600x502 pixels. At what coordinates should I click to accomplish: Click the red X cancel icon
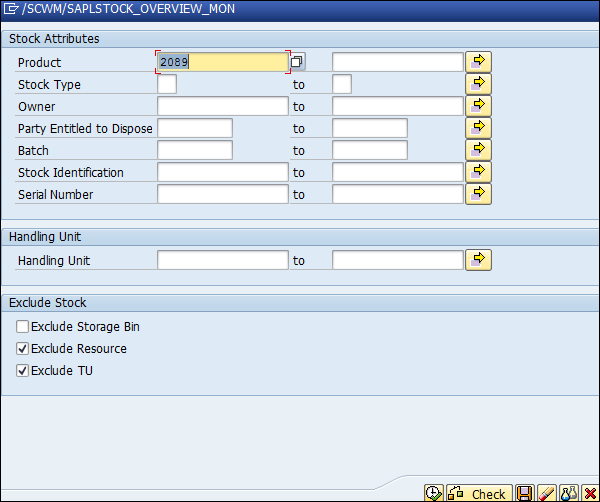tap(589, 493)
